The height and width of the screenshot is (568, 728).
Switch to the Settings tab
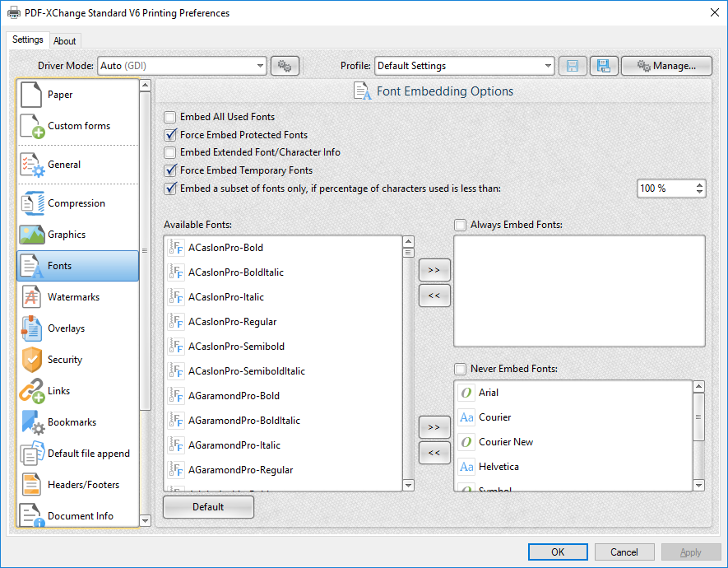coord(28,40)
